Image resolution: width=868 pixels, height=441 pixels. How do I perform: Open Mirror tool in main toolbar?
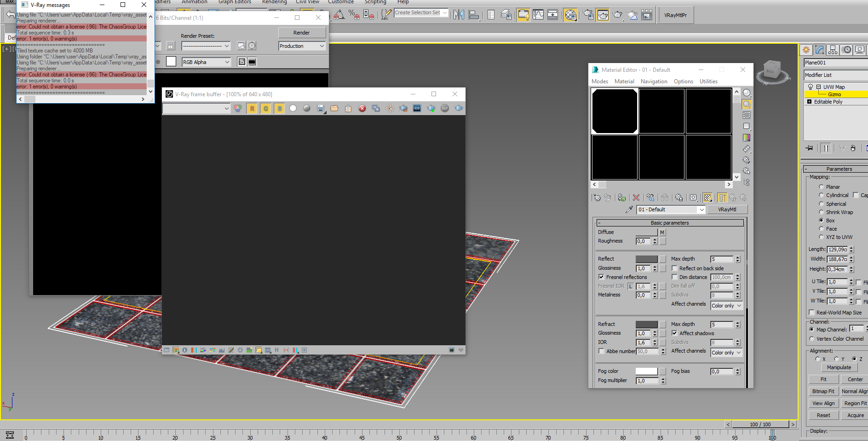pyautogui.click(x=459, y=15)
